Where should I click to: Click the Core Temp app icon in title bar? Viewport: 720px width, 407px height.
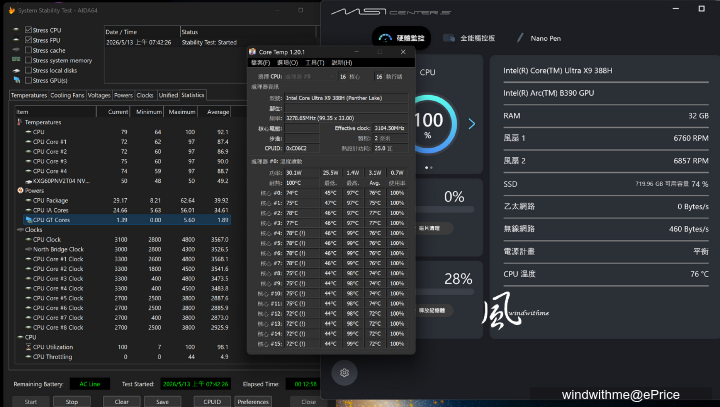click(252, 52)
